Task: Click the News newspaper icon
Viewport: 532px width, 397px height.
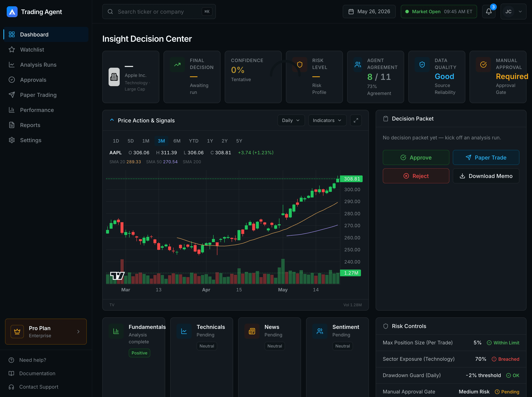Action: click(252, 331)
